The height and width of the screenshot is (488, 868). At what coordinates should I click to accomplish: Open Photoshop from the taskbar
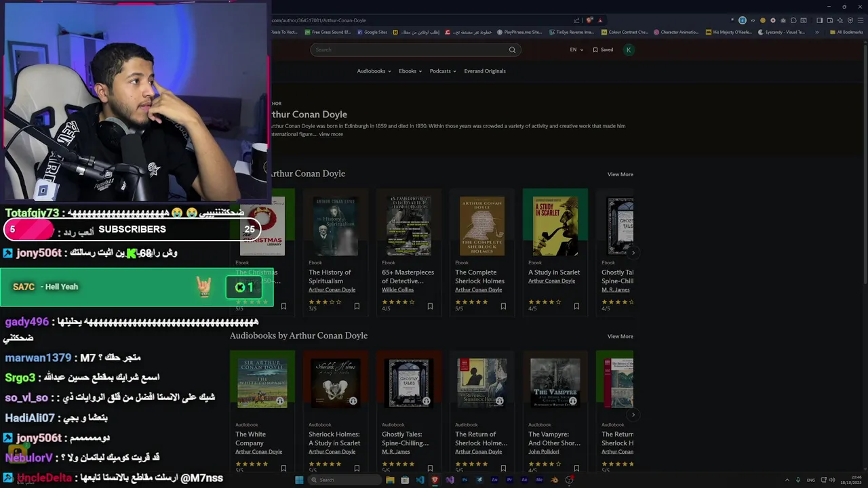tap(465, 480)
